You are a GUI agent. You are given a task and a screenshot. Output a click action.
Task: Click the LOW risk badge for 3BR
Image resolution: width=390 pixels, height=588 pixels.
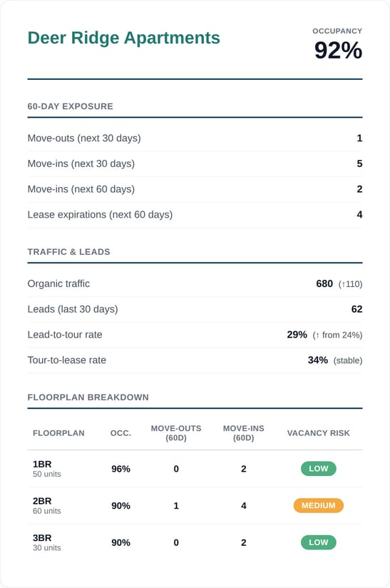(319, 542)
